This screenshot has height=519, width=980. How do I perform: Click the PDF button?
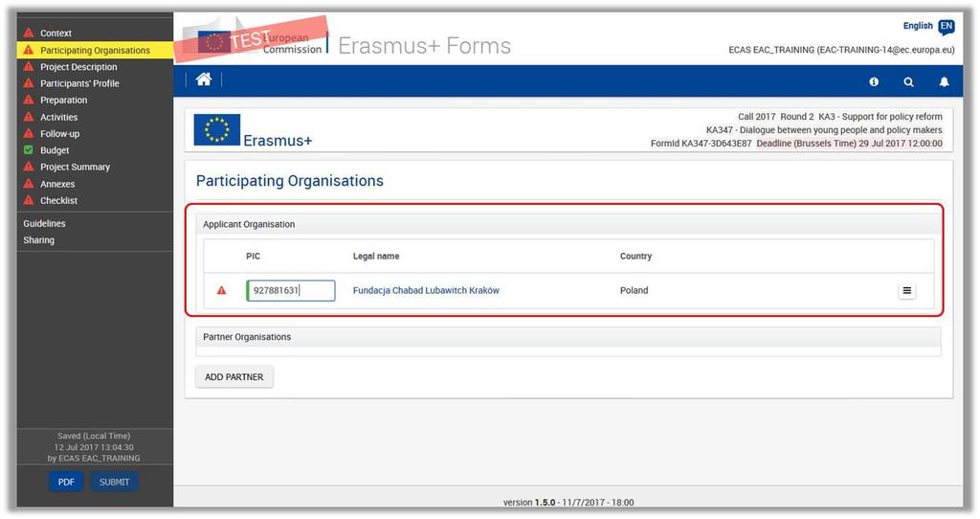(x=66, y=482)
